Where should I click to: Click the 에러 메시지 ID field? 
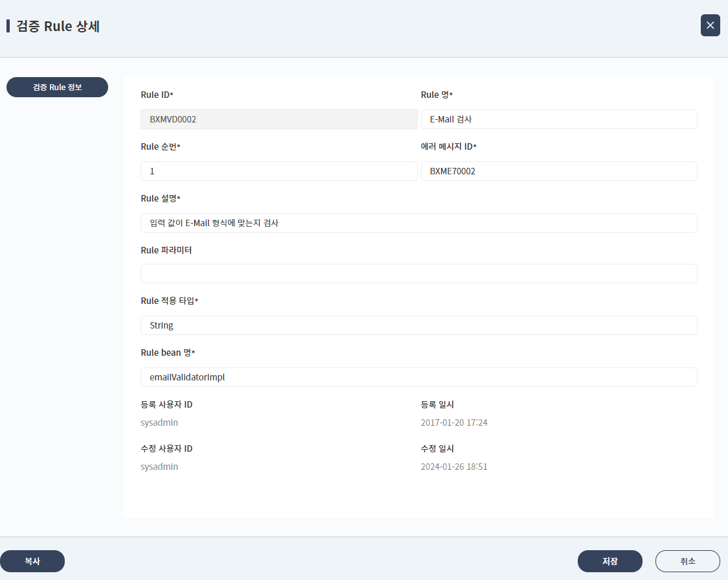[559, 171]
